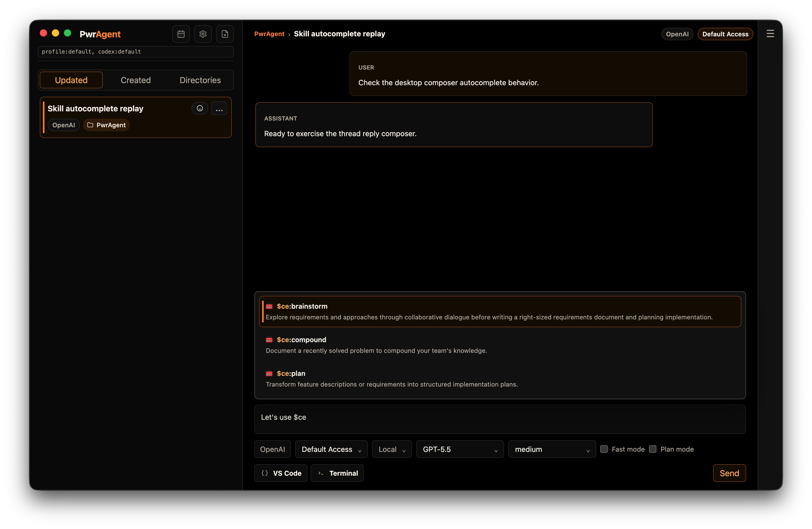Open Terminal button

[337, 473]
